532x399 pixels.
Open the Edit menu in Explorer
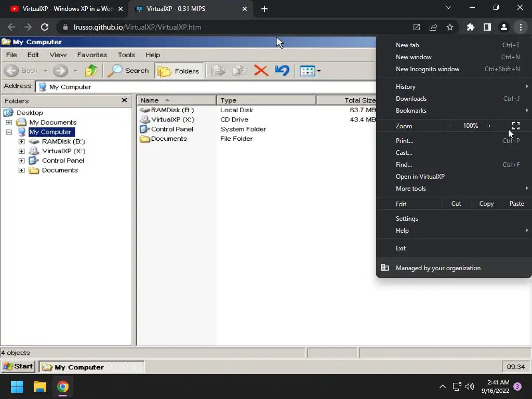pyautogui.click(x=33, y=55)
